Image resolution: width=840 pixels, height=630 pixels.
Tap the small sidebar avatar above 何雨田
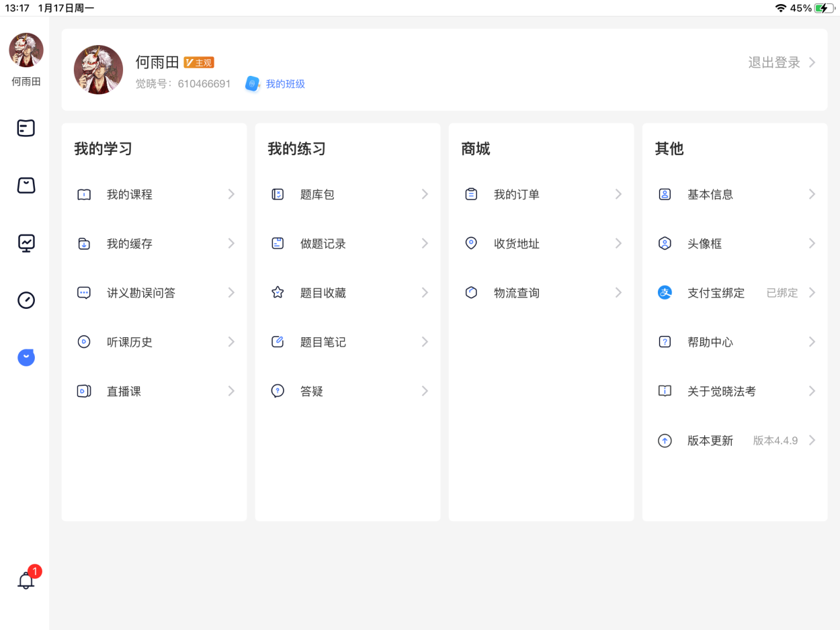click(26, 50)
